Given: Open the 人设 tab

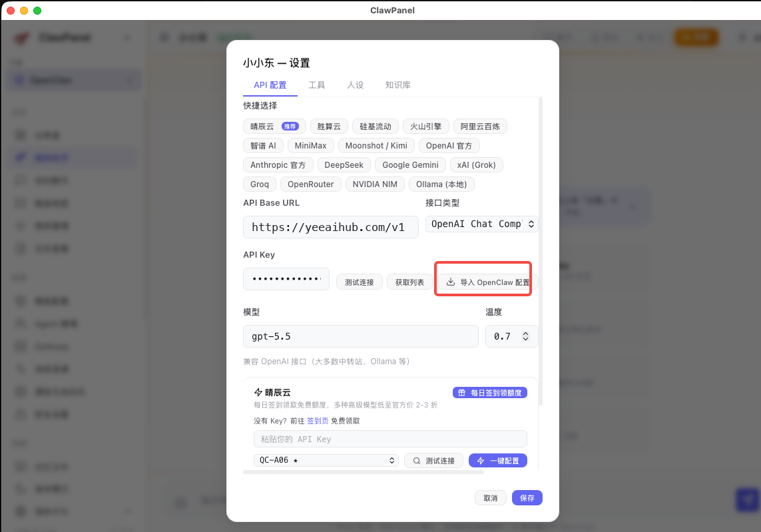Looking at the screenshot, I should 356,85.
